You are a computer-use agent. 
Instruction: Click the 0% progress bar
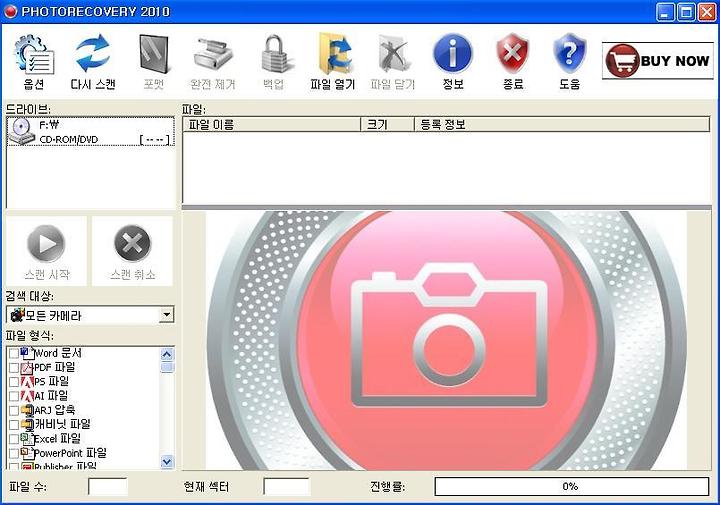(x=572, y=486)
